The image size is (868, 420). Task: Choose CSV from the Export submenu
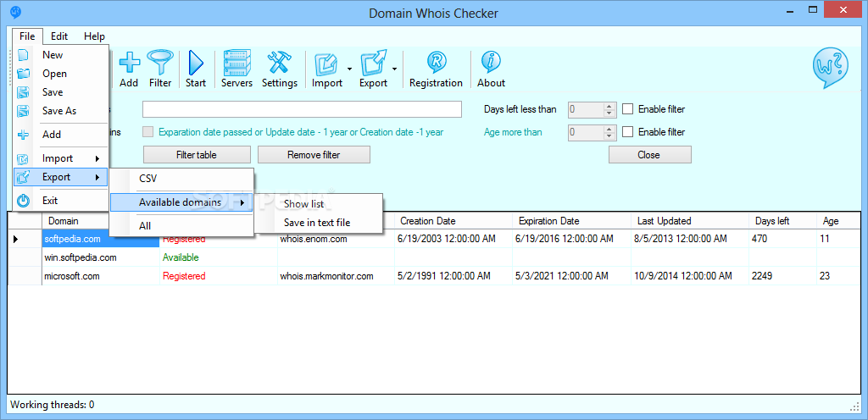click(181, 179)
